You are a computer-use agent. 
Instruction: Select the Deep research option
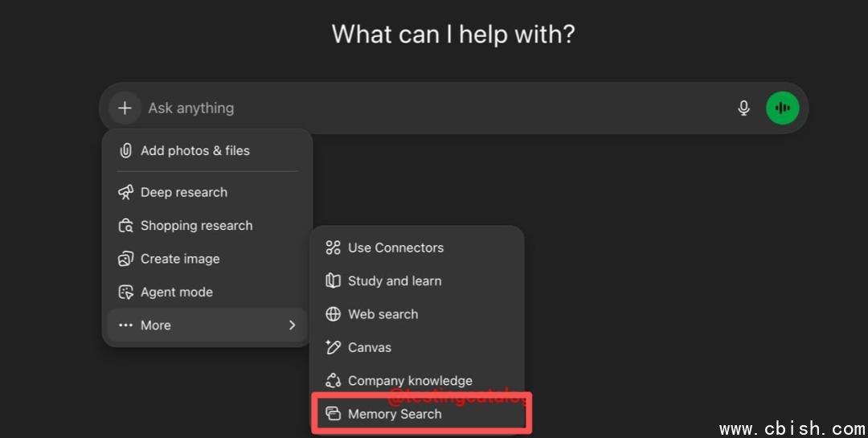tap(184, 192)
